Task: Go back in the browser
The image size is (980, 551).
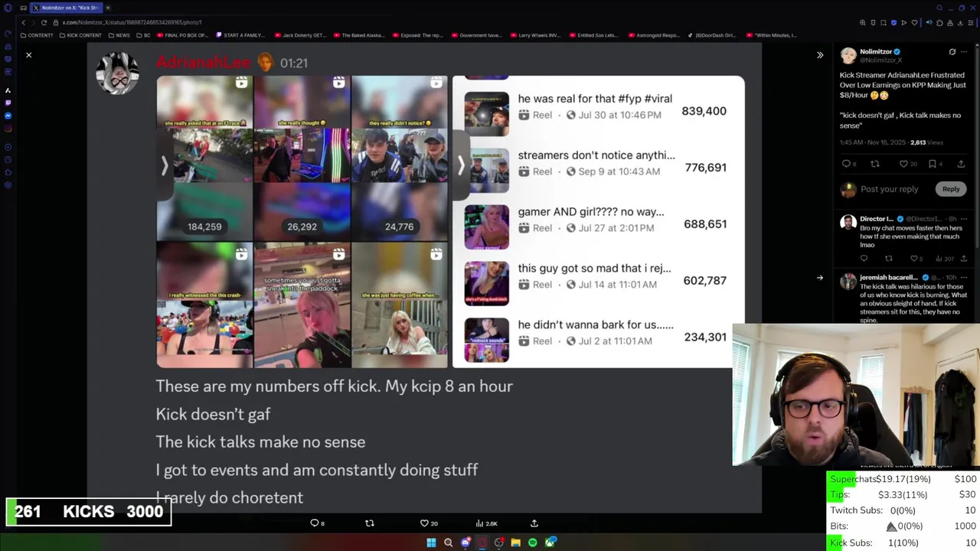Action: coord(23,22)
